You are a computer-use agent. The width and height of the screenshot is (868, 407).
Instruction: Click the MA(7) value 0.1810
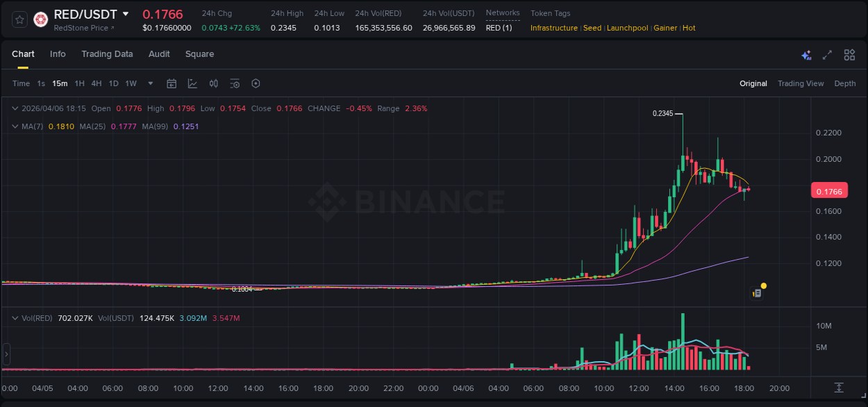click(x=60, y=126)
